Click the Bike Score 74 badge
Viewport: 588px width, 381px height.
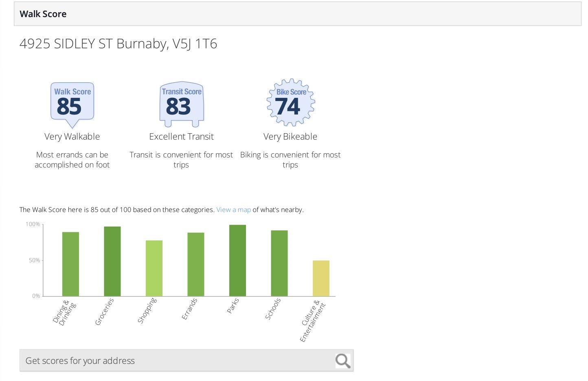click(x=291, y=103)
